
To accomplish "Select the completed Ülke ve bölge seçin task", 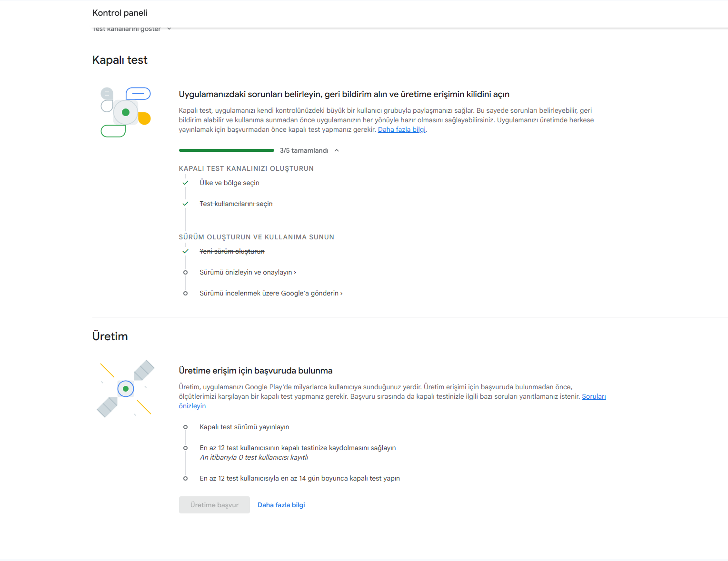I will point(229,183).
